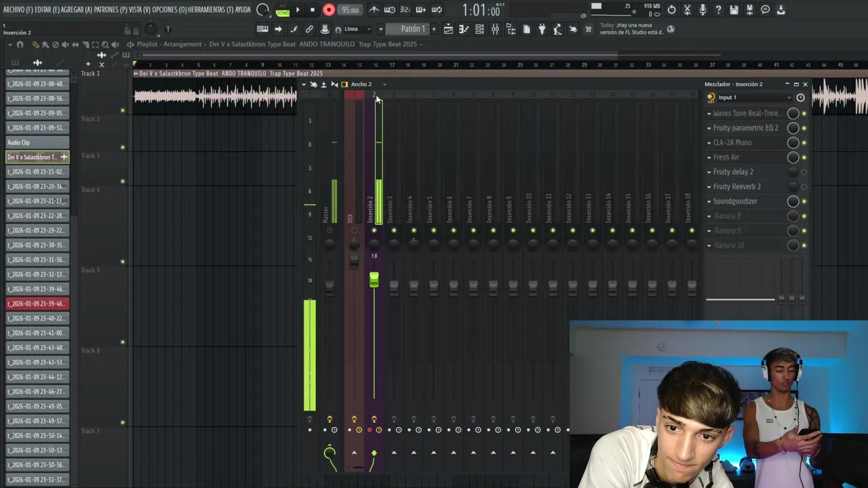Click the scissors cut tool icon
The height and width of the screenshot is (488, 868).
tap(687, 9)
